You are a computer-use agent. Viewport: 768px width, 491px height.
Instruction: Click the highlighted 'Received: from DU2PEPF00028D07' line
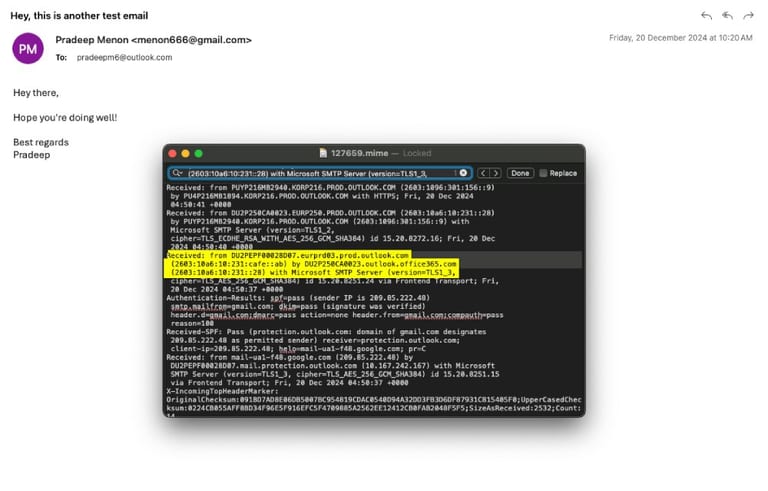point(288,255)
